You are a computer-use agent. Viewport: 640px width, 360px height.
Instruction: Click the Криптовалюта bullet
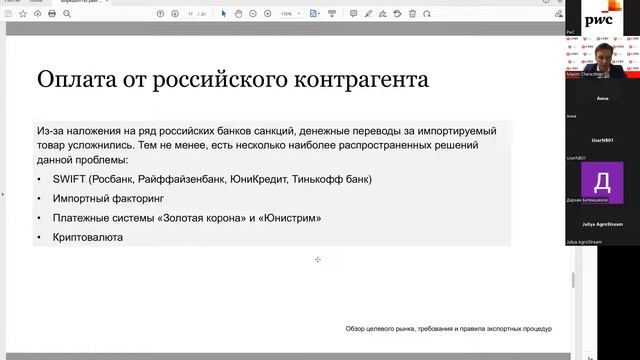coord(88,238)
